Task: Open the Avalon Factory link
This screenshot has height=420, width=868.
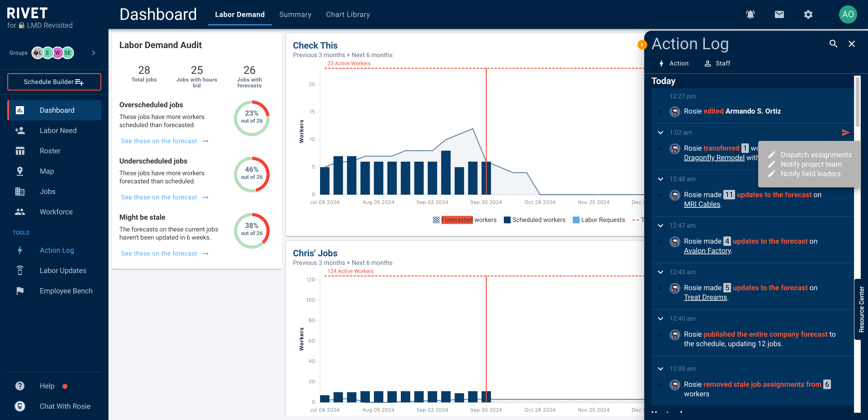Action: click(x=707, y=250)
